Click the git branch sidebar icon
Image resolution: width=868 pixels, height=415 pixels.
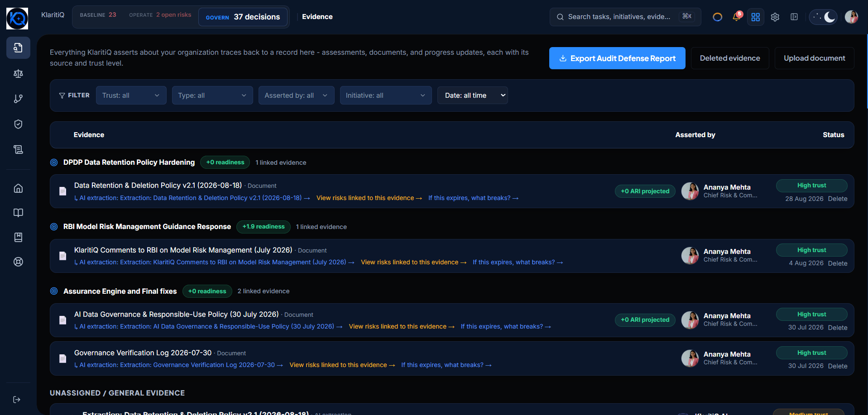[x=18, y=99]
